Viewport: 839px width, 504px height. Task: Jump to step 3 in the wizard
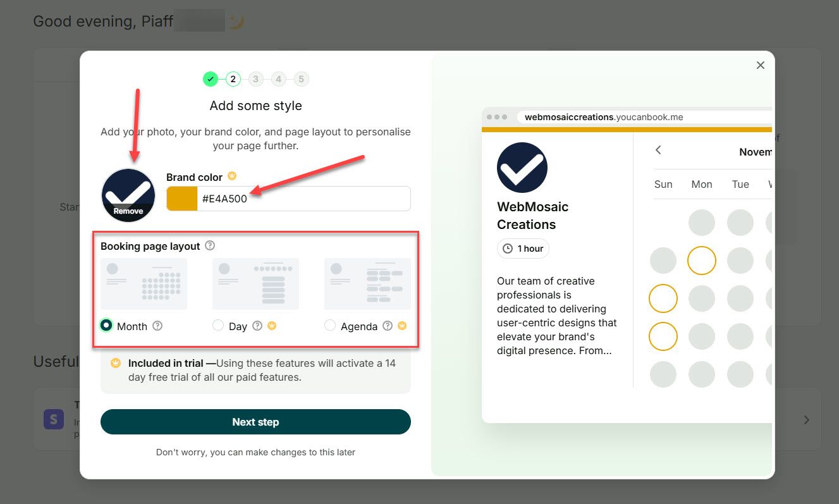255,78
